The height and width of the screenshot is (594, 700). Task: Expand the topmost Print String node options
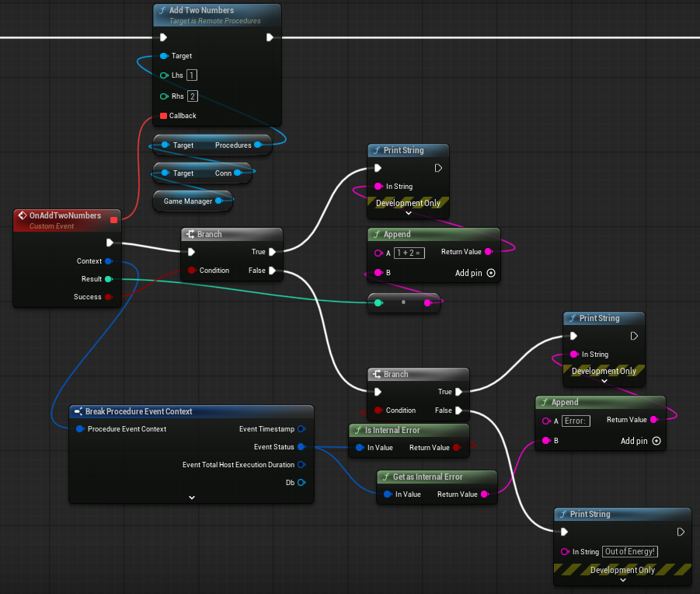(408, 212)
